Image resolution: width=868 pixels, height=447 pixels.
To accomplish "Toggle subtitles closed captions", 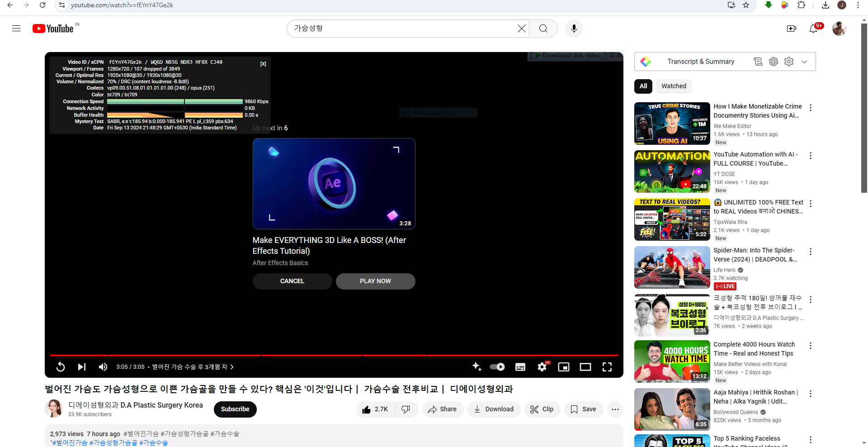I will [520, 367].
